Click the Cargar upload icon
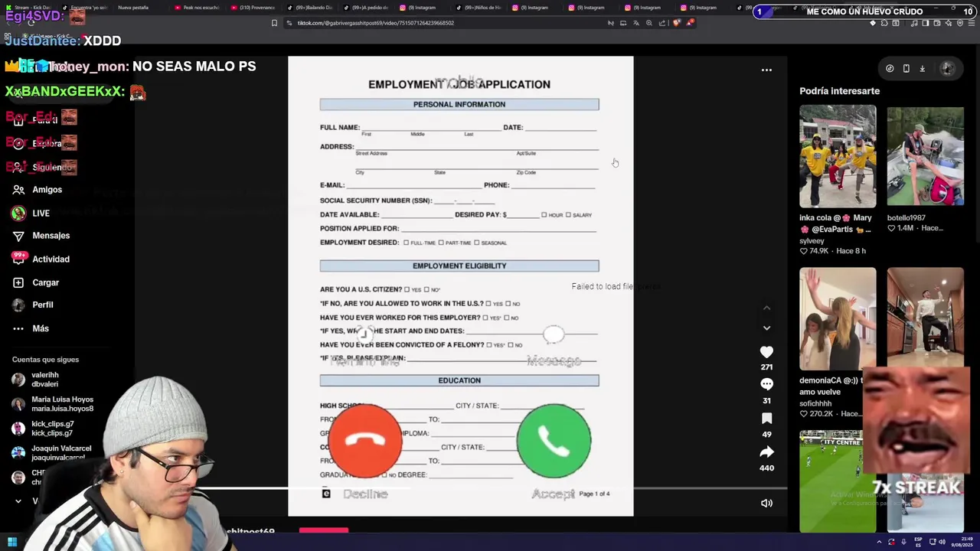 click(x=18, y=282)
